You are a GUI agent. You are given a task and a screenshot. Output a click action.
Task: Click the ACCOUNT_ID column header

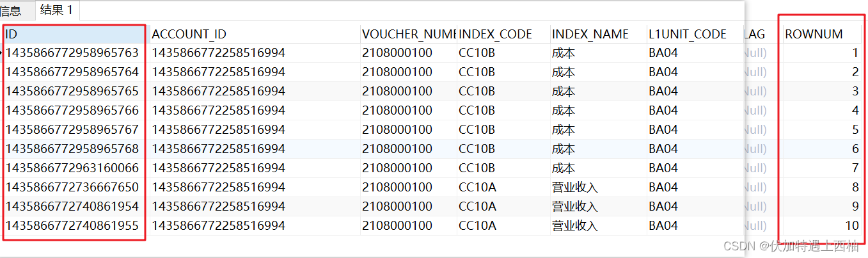tap(255, 34)
